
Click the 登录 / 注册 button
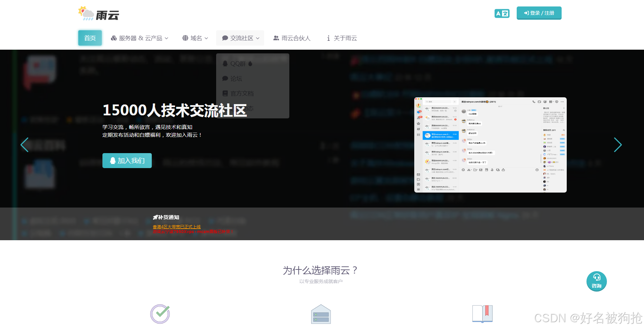(539, 13)
